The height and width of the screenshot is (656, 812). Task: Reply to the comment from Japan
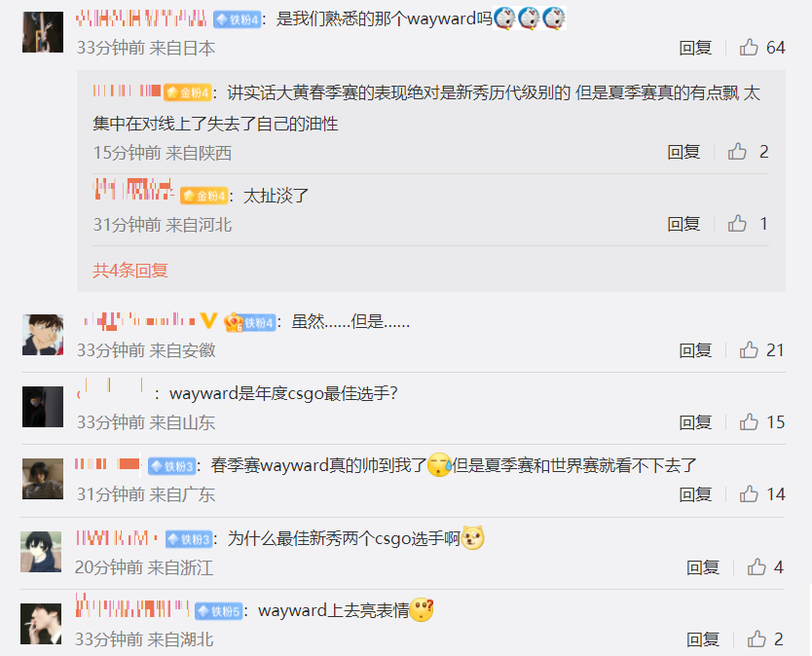click(x=695, y=48)
